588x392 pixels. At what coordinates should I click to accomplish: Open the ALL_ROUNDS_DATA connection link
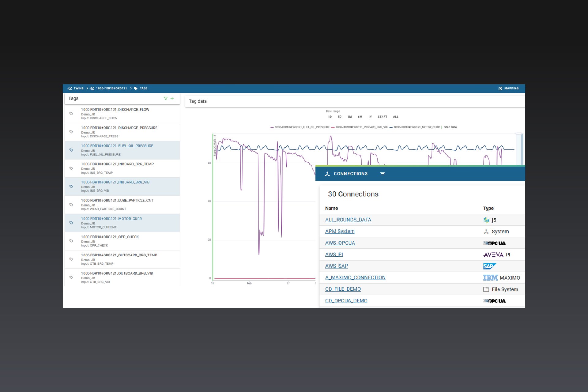(x=348, y=220)
